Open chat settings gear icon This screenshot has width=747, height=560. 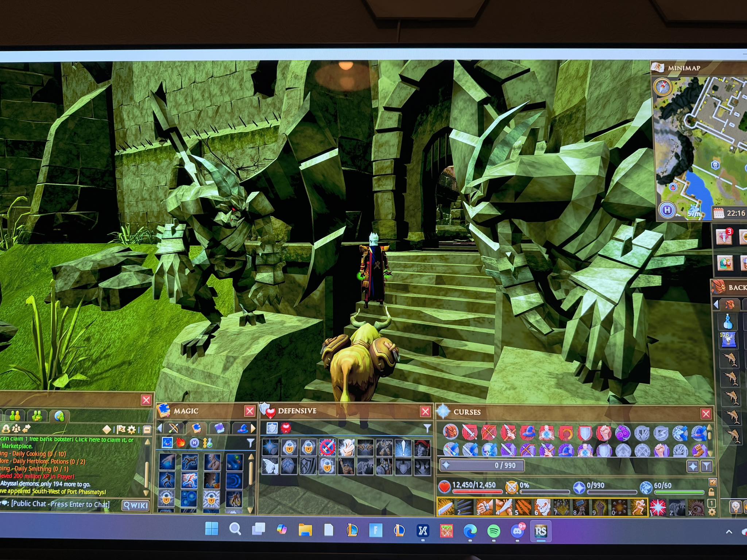coord(131,429)
